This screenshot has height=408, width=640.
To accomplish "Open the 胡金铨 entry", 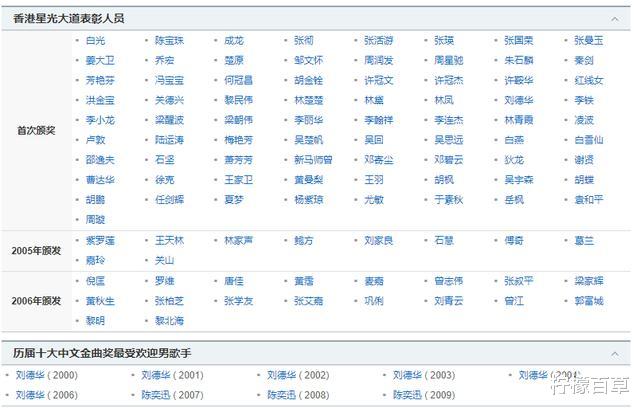I will point(309,80).
